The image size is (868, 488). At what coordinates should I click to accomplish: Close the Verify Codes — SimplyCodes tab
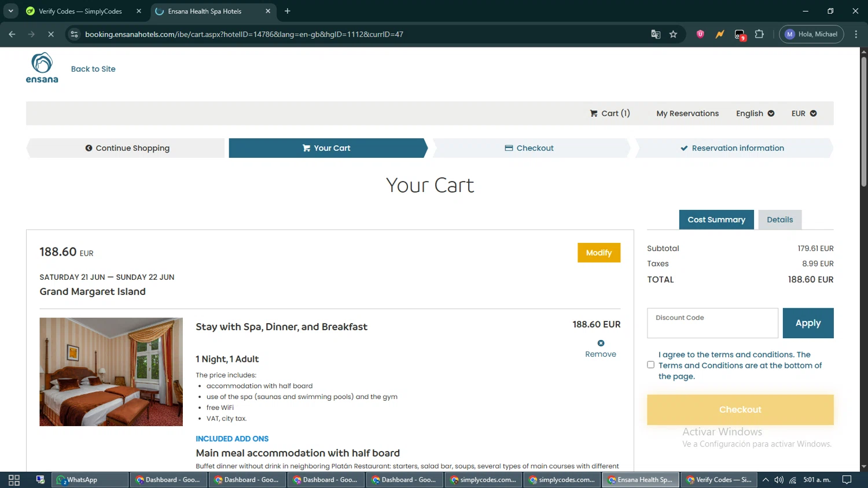pos(139,11)
